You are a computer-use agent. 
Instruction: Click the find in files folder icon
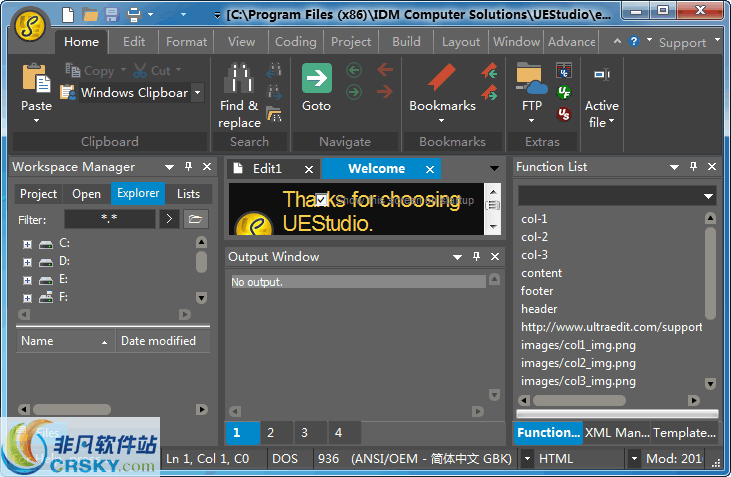point(274,113)
